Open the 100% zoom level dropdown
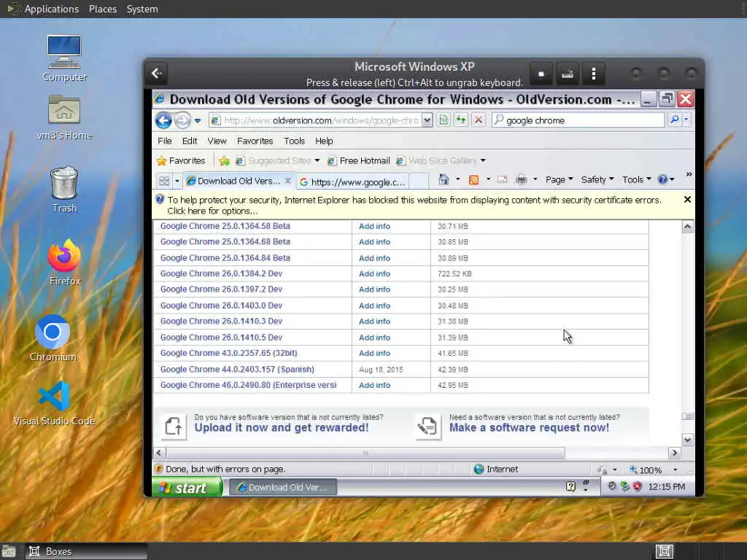 click(675, 470)
